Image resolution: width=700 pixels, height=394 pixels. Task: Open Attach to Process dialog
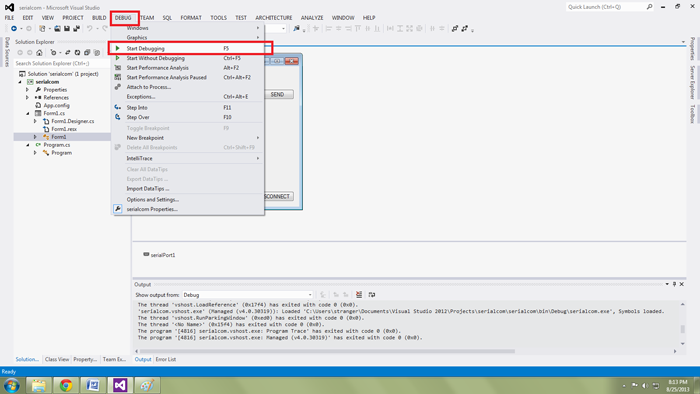tap(188, 87)
